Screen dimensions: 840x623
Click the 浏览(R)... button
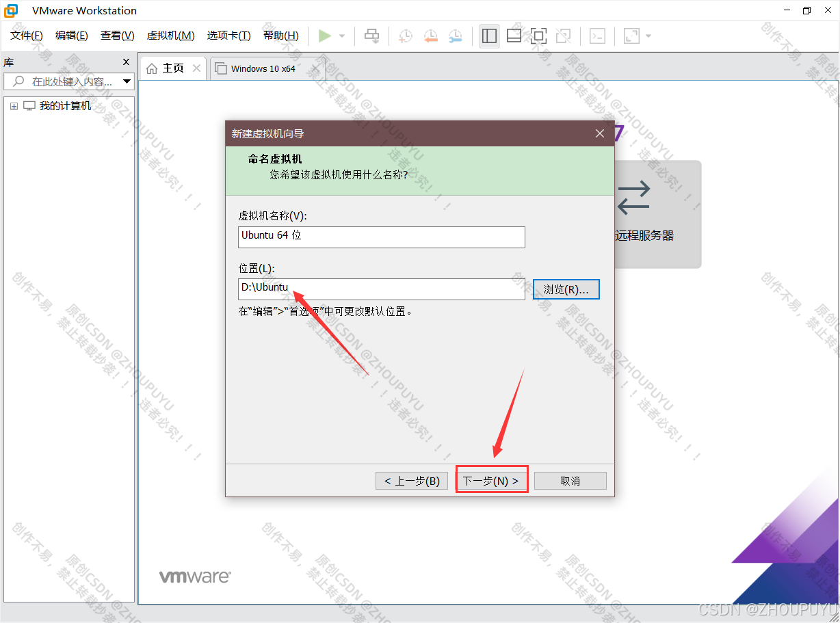pyautogui.click(x=566, y=289)
